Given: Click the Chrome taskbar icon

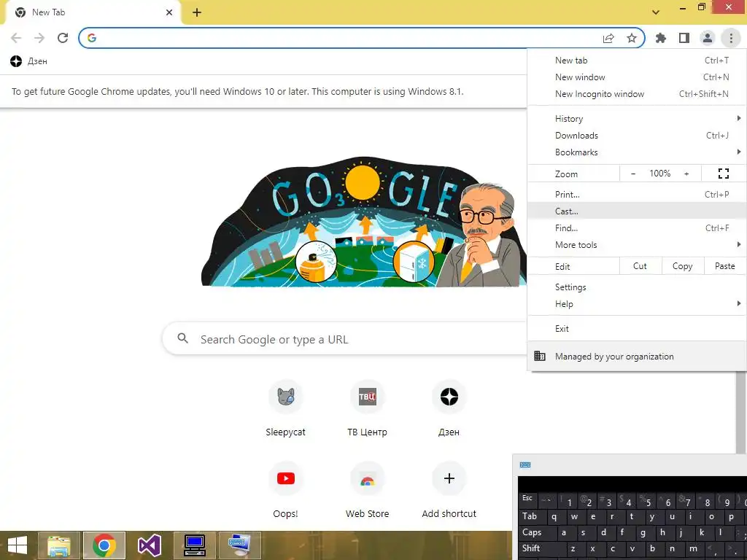Looking at the screenshot, I should (x=104, y=545).
